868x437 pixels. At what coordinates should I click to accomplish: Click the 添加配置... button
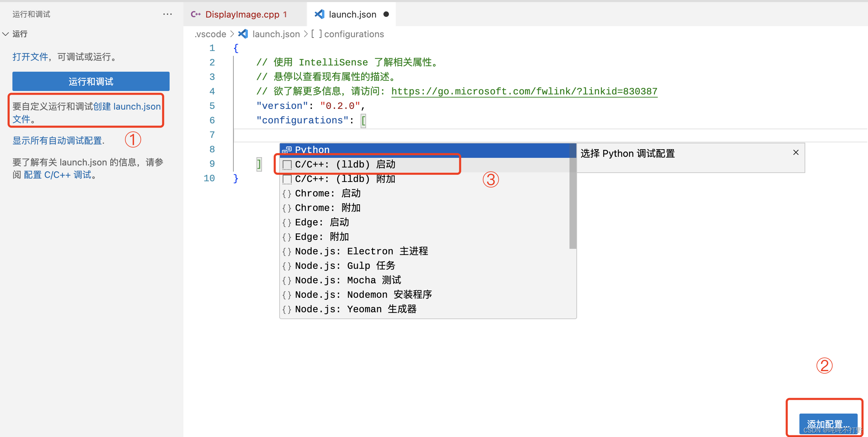click(x=828, y=424)
